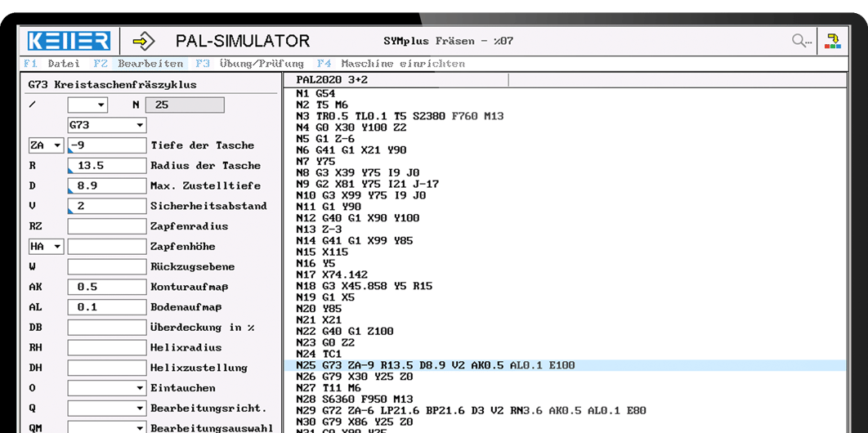Open the F3 Übung/Prüfung menu
Screen dimensions: 868x433
[249, 64]
